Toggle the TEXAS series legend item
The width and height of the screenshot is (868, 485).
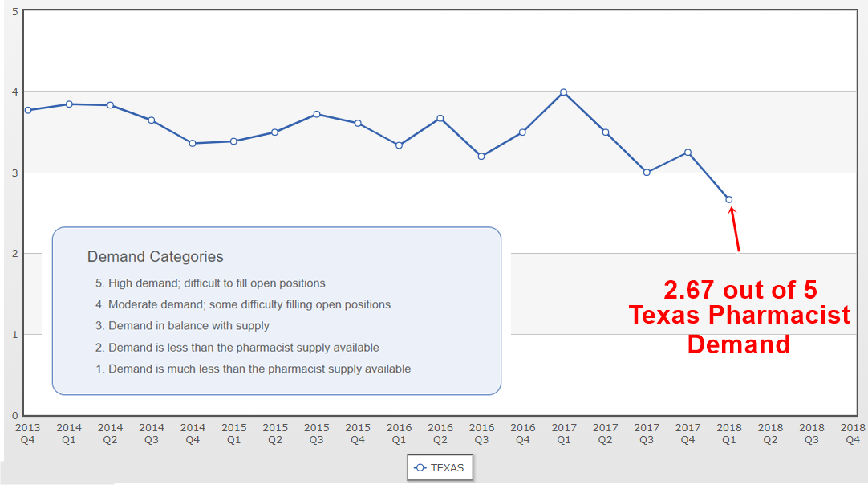(439, 467)
